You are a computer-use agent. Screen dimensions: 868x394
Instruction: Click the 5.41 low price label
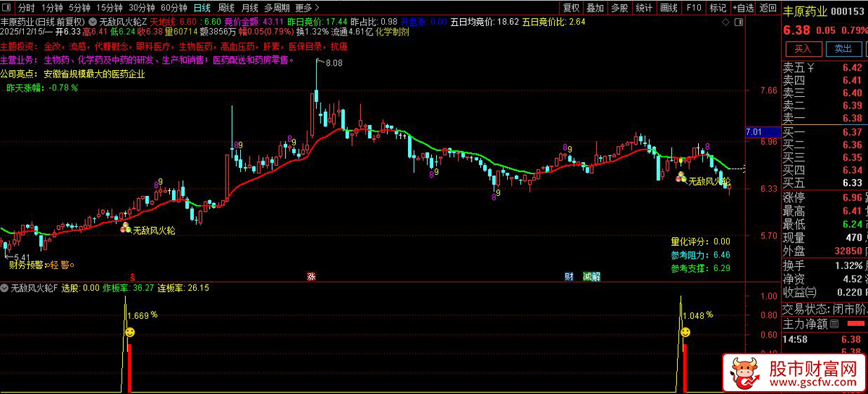(x=20, y=257)
